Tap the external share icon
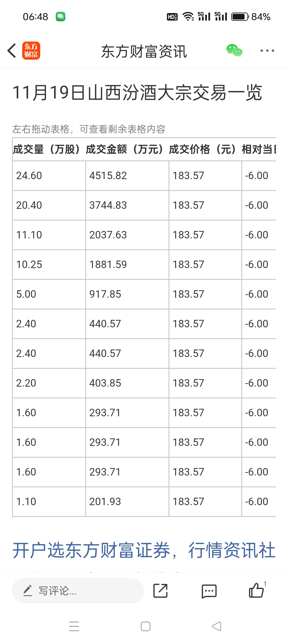 pyautogui.click(x=160, y=591)
